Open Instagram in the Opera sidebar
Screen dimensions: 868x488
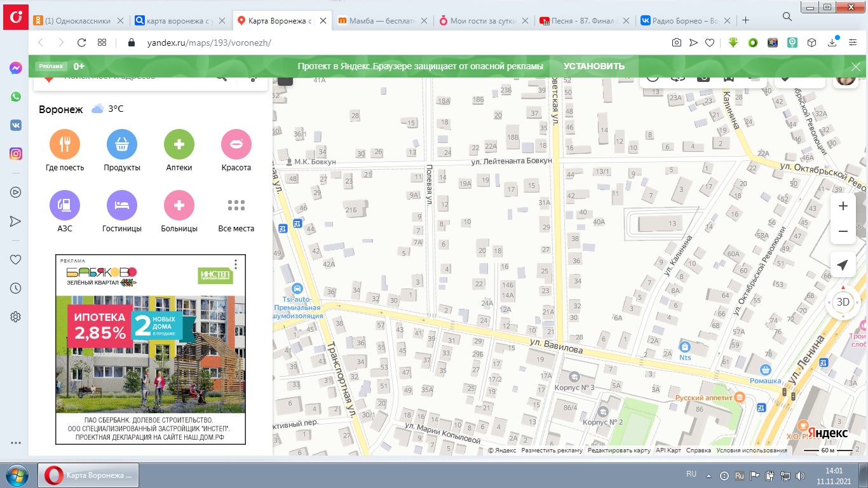[x=16, y=154]
